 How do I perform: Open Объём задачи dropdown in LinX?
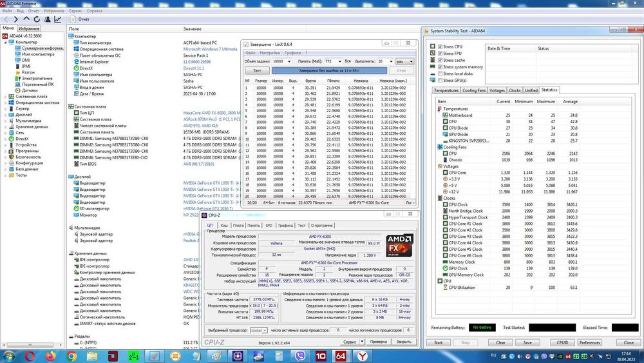pyautogui.click(x=289, y=61)
